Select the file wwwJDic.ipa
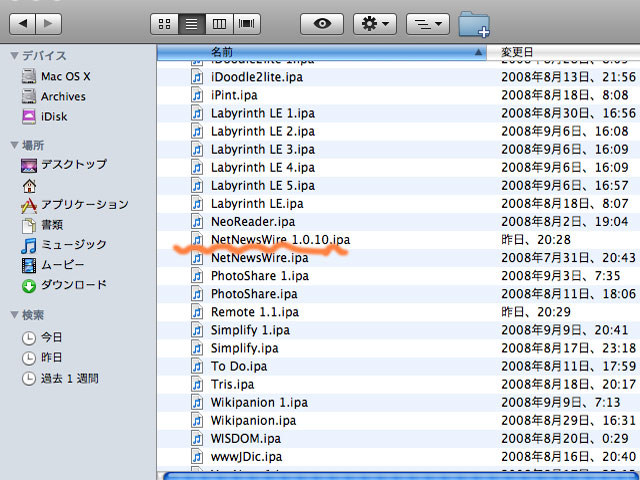 (x=246, y=456)
